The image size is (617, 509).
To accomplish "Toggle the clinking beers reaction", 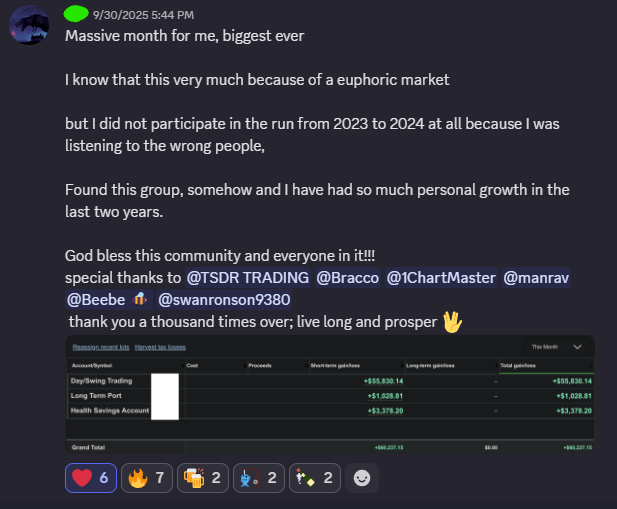I will point(203,478).
